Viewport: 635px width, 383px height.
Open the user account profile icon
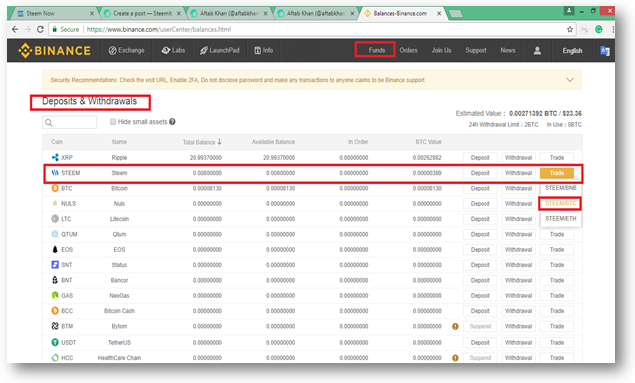537,51
